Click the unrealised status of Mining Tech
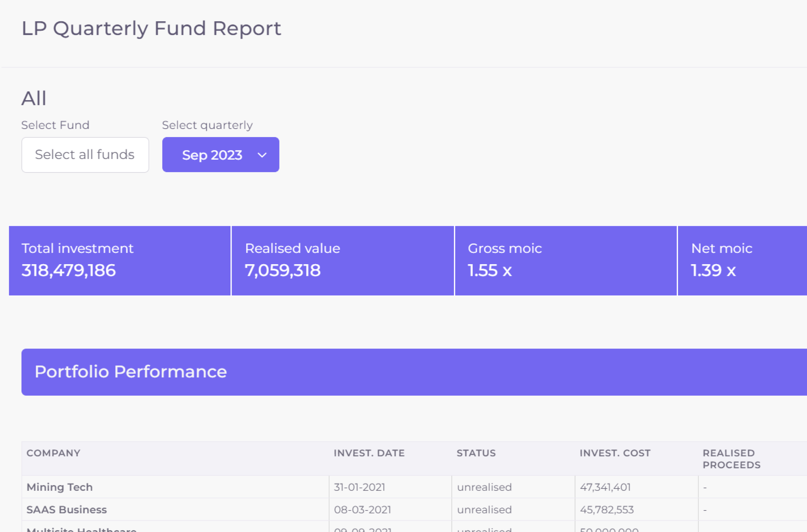 [485, 487]
